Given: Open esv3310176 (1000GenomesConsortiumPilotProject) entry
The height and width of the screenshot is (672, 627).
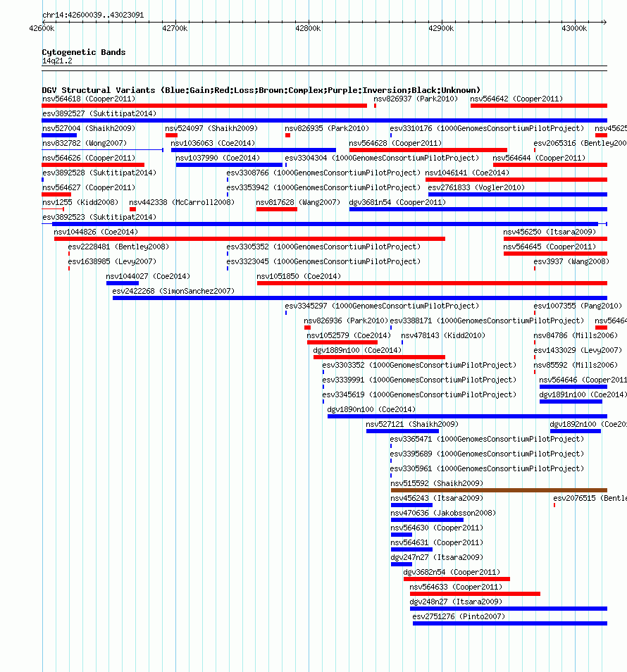Looking at the screenshot, I should (x=487, y=129).
